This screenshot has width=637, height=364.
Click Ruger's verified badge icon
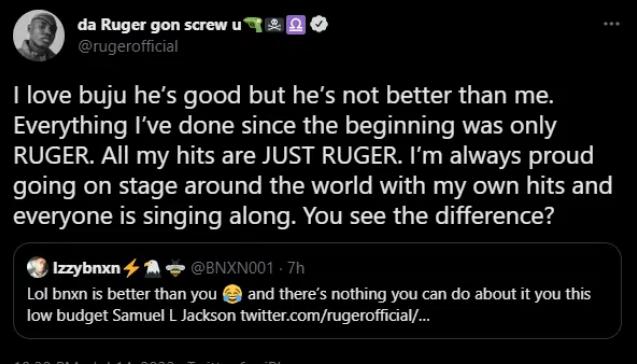[x=319, y=26]
